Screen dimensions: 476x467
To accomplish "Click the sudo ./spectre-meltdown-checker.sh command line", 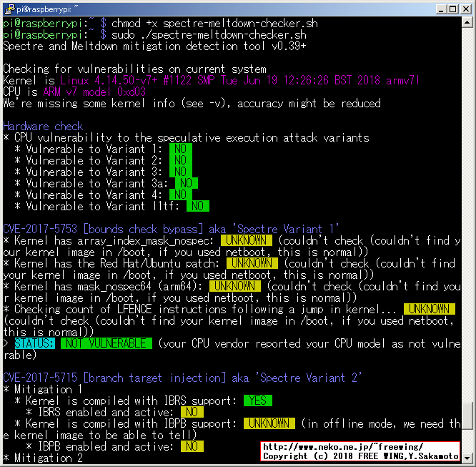I will (209, 35).
